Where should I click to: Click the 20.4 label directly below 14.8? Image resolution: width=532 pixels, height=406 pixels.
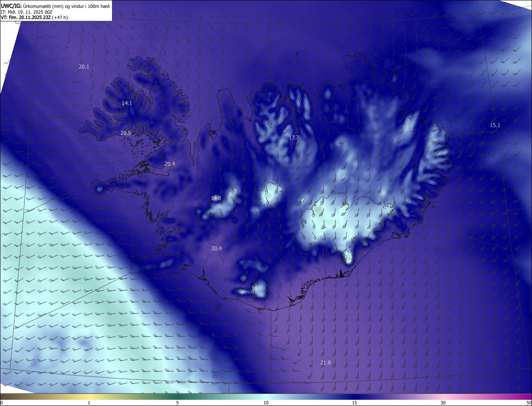point(217,248)
